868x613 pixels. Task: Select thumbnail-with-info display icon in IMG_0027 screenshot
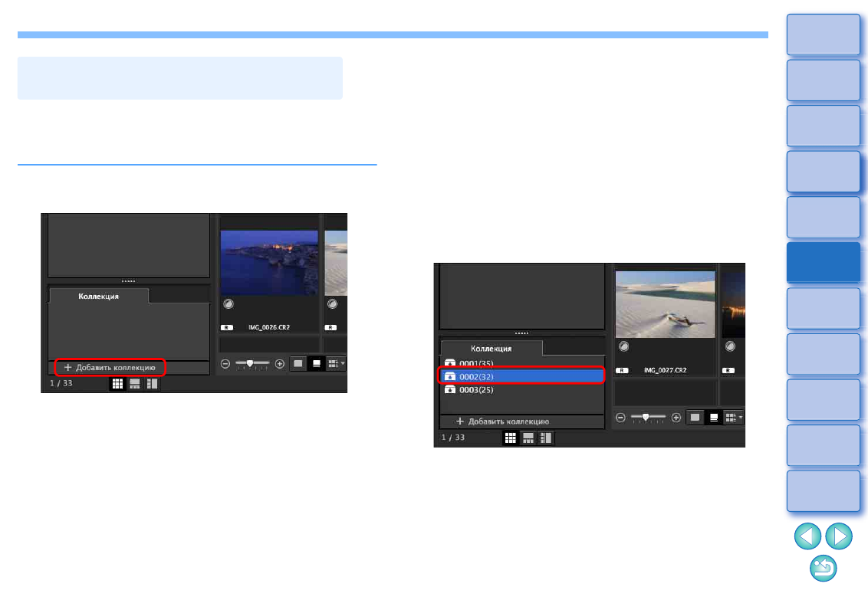pos(714,418)
